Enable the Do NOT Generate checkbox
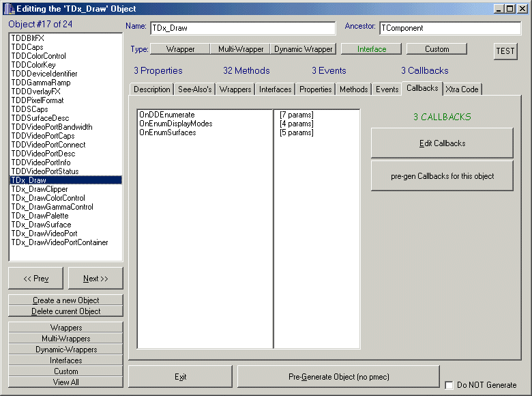The image size is (532, 396). click(x=449, y=385)
